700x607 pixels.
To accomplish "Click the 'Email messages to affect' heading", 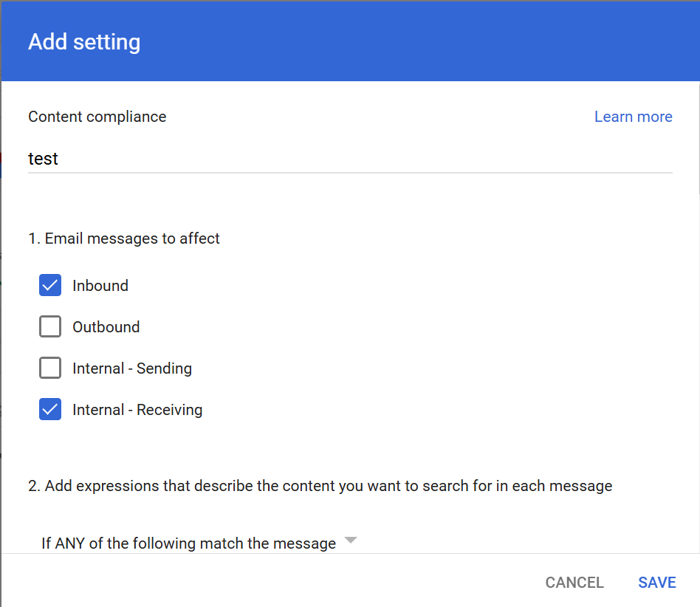I will pyautogui.click(x=124, y=239).
